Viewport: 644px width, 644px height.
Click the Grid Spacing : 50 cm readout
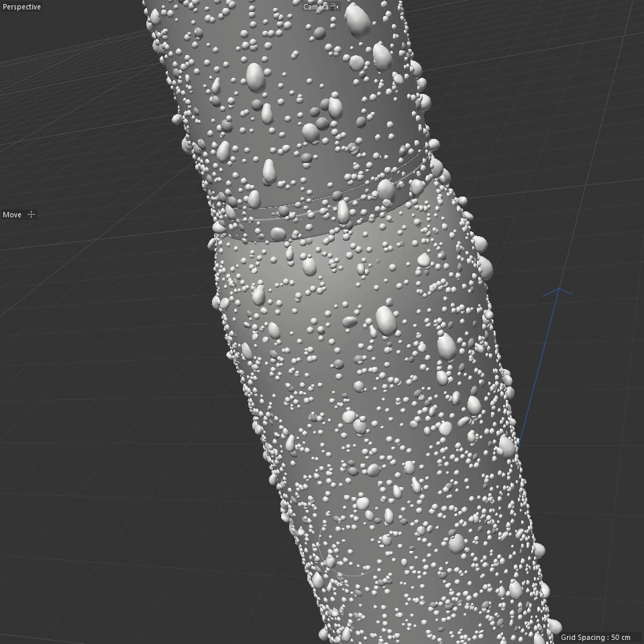(595, 637)
